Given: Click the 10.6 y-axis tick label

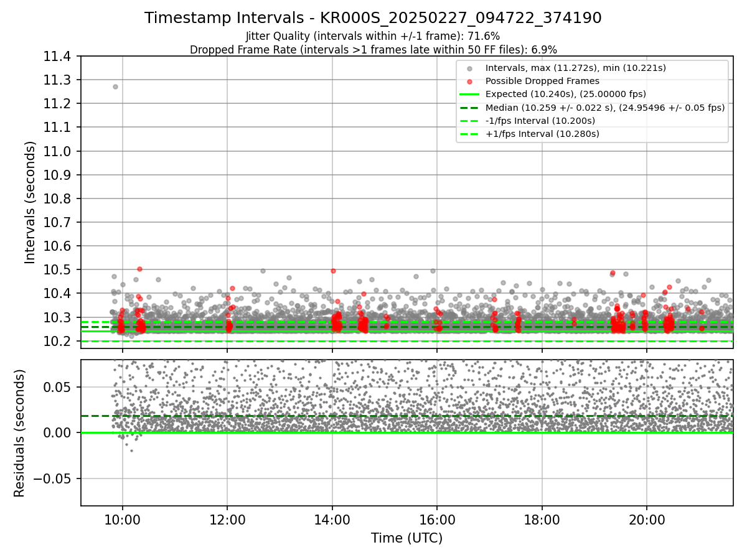Looking at the screenshot, I should click(x=59, y=246).
